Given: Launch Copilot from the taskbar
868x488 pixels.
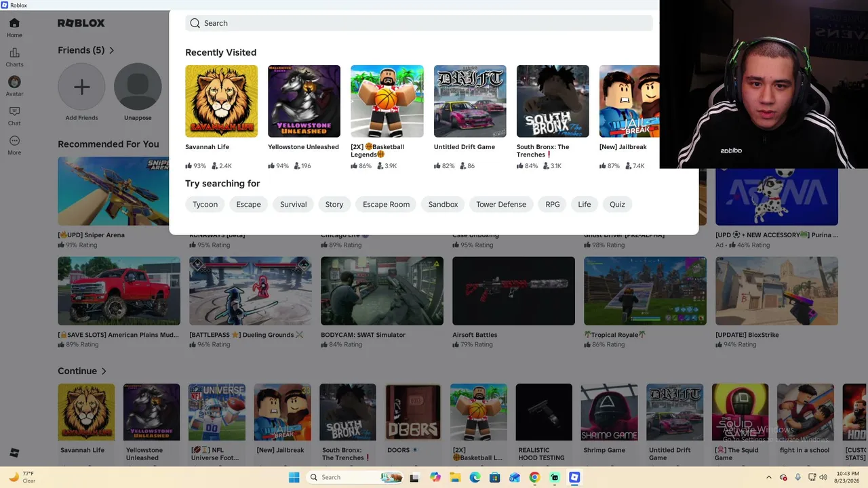Looking at the screenshot, I should click(x=435, y=477).
